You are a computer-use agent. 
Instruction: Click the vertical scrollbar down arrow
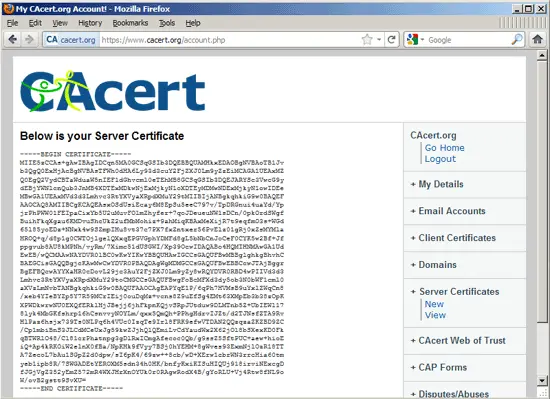coord(542,380)
